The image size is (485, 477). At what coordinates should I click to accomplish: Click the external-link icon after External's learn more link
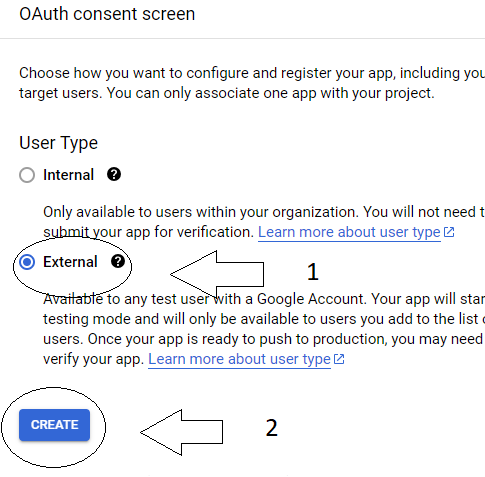click(x=339, y=359)
